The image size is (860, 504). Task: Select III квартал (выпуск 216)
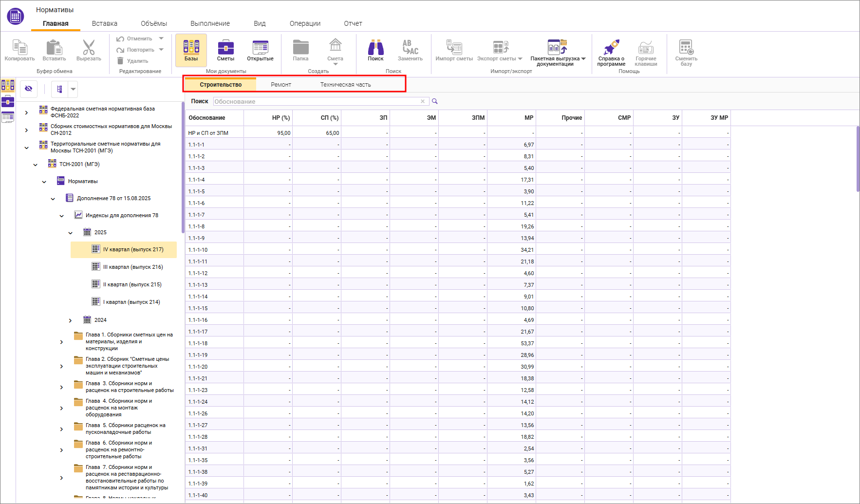tap(133, 267)
